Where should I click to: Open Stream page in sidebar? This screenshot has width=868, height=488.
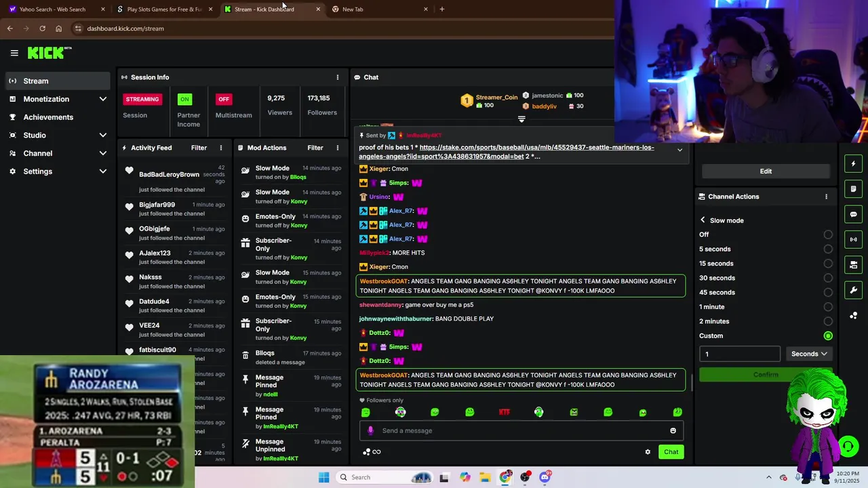point(58,81)
